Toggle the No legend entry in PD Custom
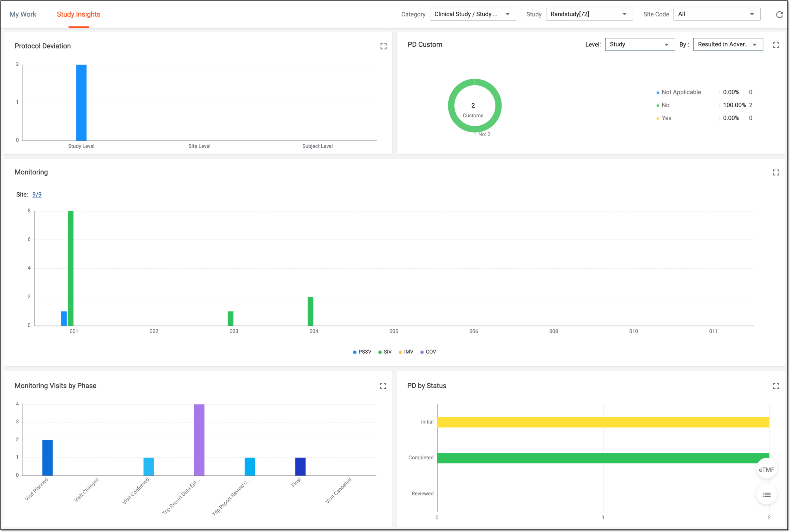The image size is (790, 532). coord(663,105)
